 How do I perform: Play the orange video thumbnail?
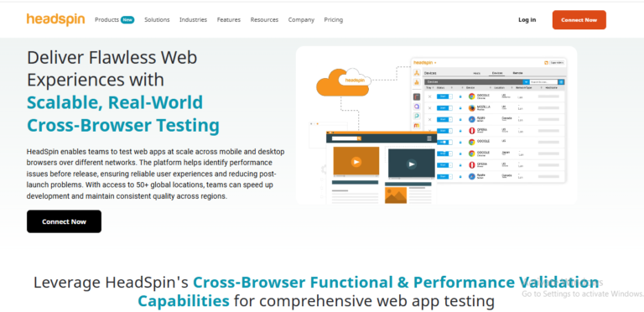[356, 162]
